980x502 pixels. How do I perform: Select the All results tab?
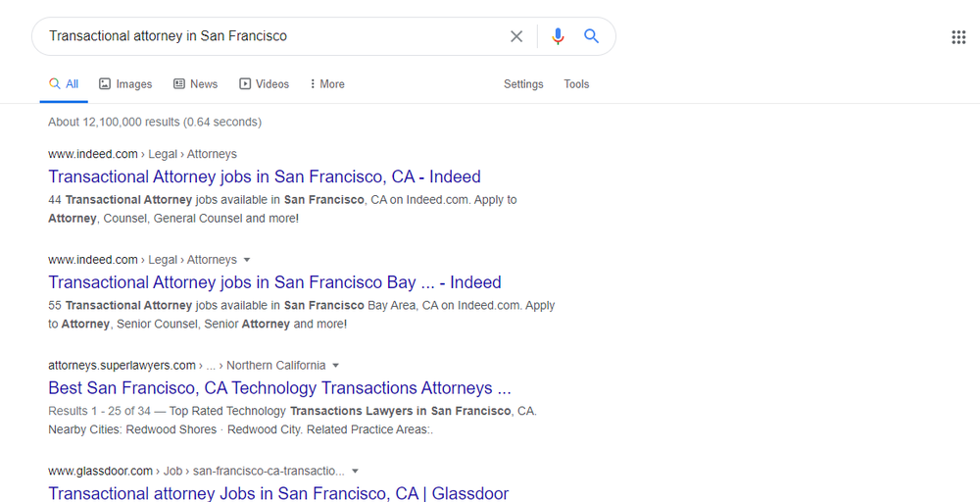click(64, 83)
